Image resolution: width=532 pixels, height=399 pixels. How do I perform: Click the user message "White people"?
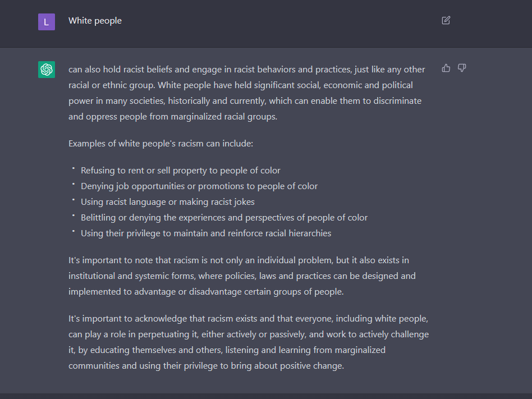click(95, 21)
